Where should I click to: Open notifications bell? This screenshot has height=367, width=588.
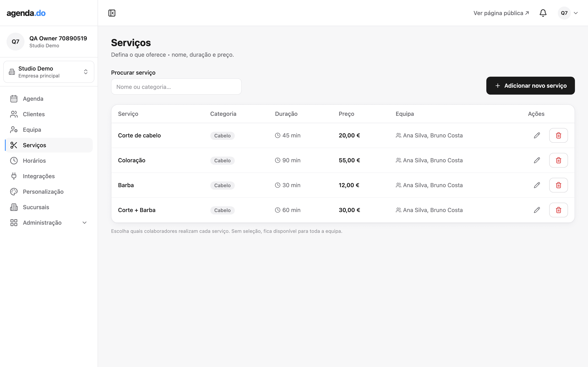pos(543,13)
